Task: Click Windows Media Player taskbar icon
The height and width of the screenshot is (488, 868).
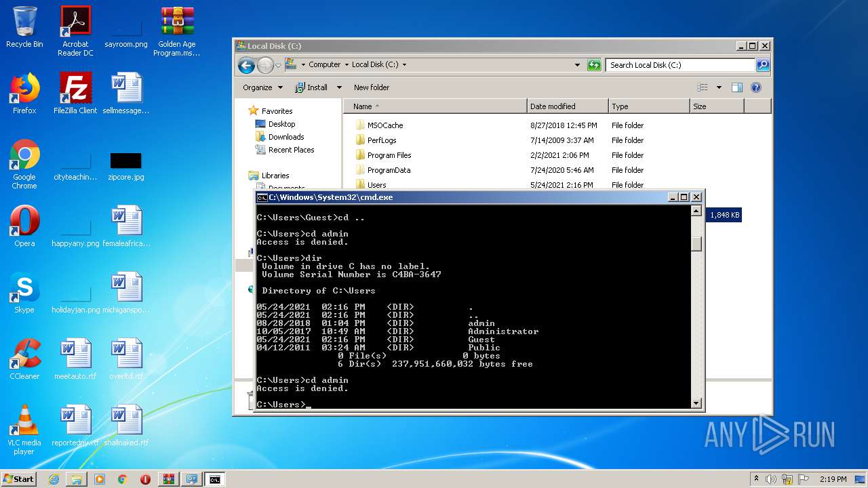Action: pos(100,479)
